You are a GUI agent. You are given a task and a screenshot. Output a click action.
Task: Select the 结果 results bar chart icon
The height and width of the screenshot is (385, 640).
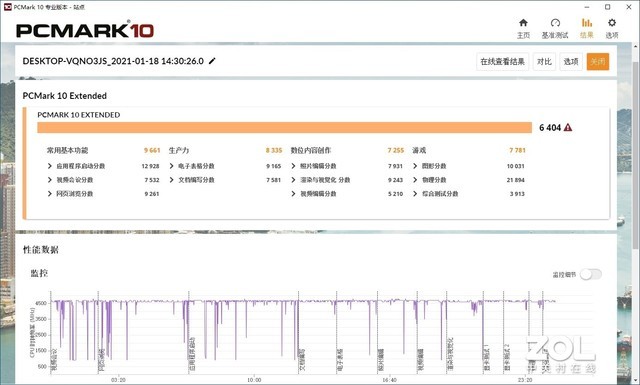point(587,23)
